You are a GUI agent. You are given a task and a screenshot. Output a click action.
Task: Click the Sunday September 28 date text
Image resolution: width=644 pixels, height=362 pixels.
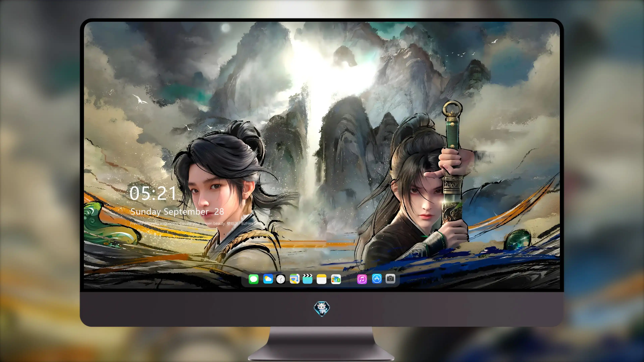177,212
